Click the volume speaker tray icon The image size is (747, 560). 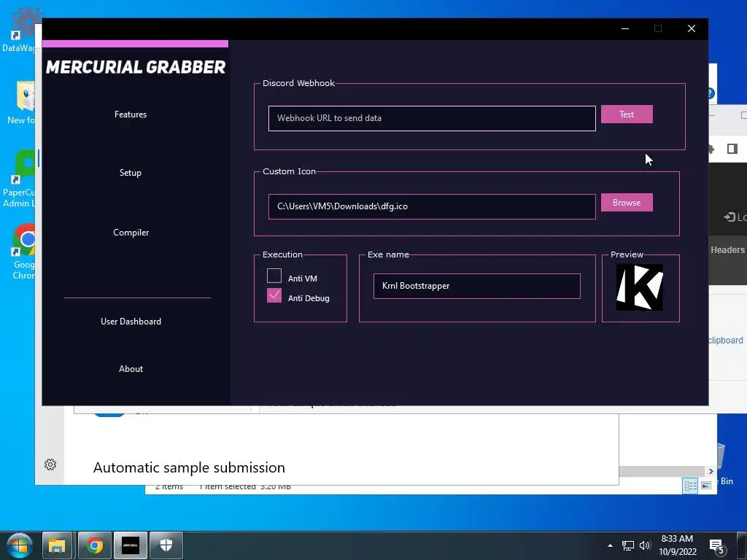[645, 545]
